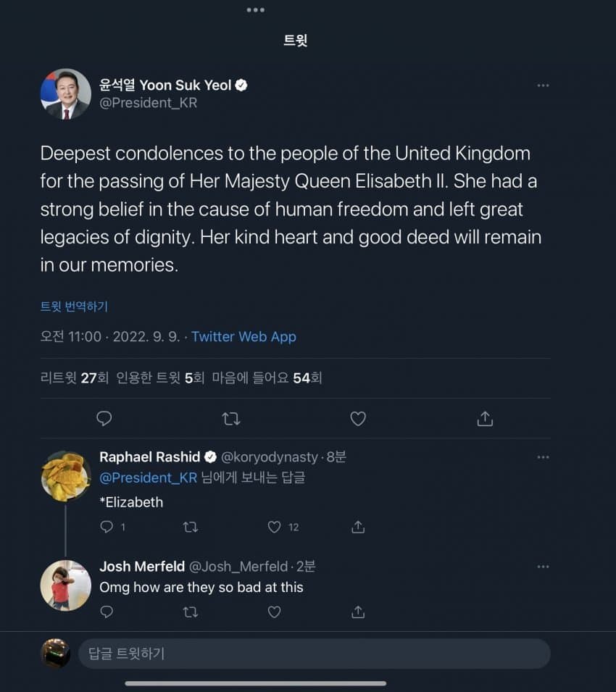Retweet Josh Merfeld's comment
The height and width of the screenshot is (692, 616).
pyautogui.click(x=191, y=612)
